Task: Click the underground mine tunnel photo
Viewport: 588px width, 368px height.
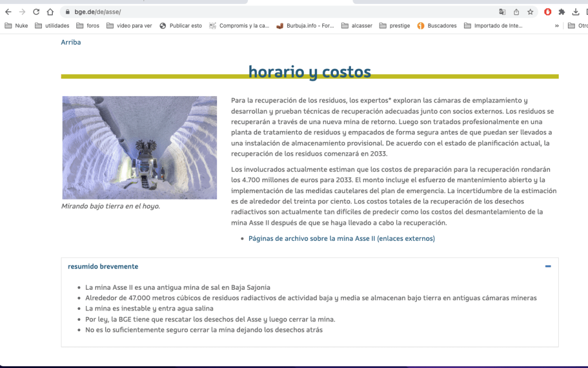Action: click(x=140, y=147)
